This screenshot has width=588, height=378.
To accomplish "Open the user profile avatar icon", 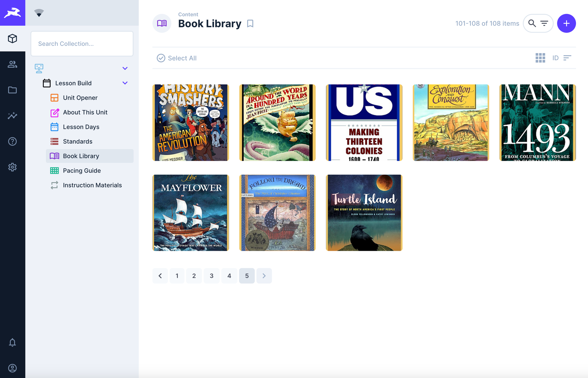I will pos(12,368).
